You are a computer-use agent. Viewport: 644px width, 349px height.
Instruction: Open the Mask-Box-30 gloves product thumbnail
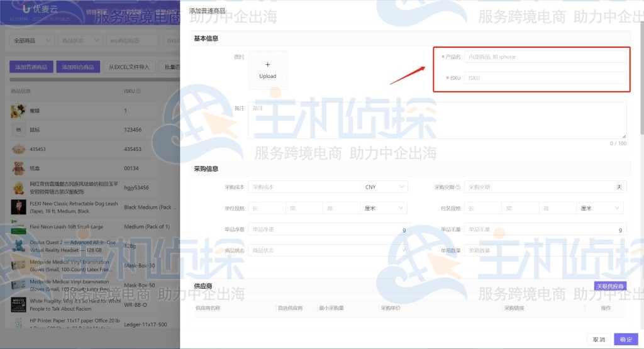tap(18, 265)
